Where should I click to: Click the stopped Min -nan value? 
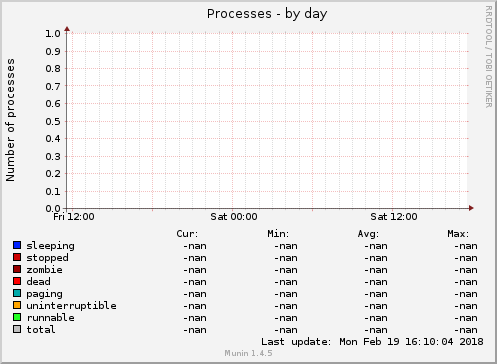coord(286,258)
